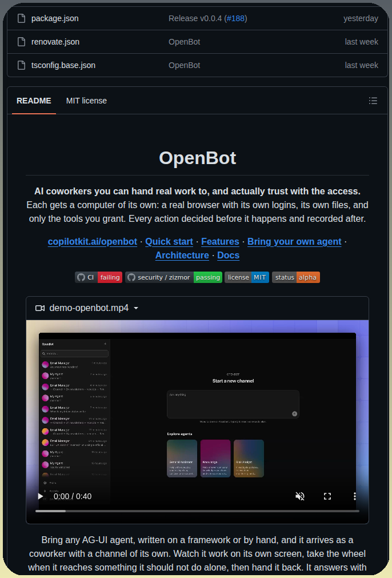Click the video camera icon beside demo-openbot.mp4
The height and width of the screenshot is (578, 392).
click(x=40, y=308)
